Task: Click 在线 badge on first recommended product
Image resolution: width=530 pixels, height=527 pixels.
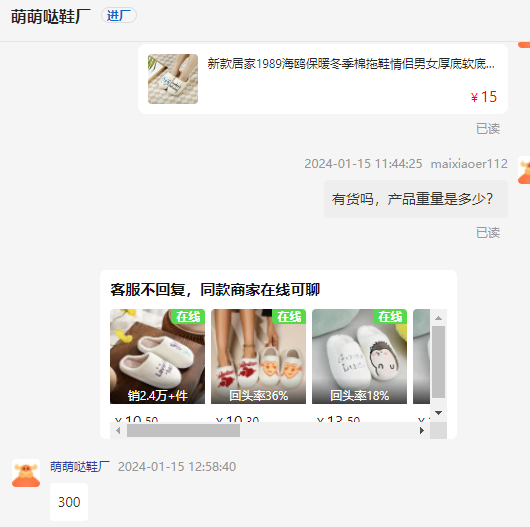Action: pyautogui.click(x=188, y=316)
